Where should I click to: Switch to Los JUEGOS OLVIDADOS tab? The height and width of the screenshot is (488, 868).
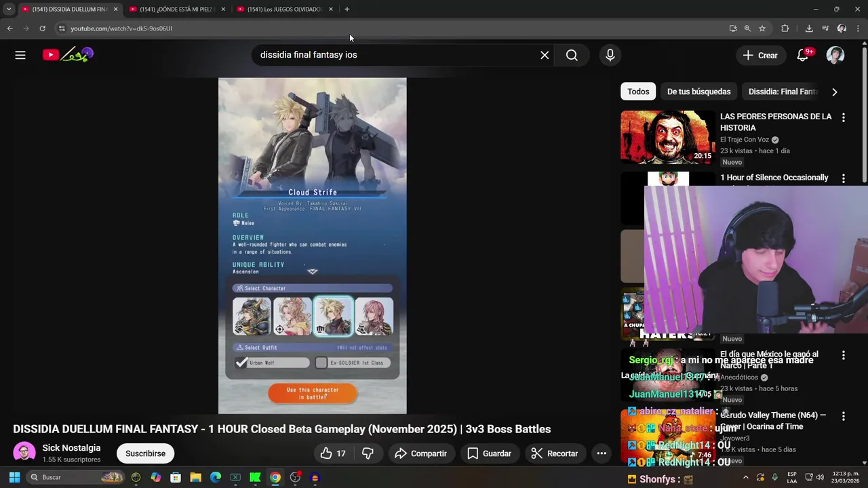tap(284, 9)
